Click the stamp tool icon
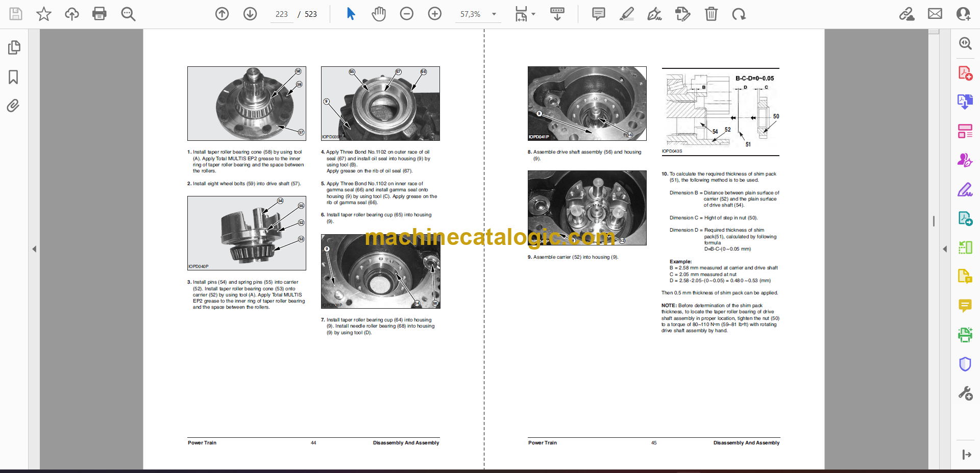 coord(682,14)
